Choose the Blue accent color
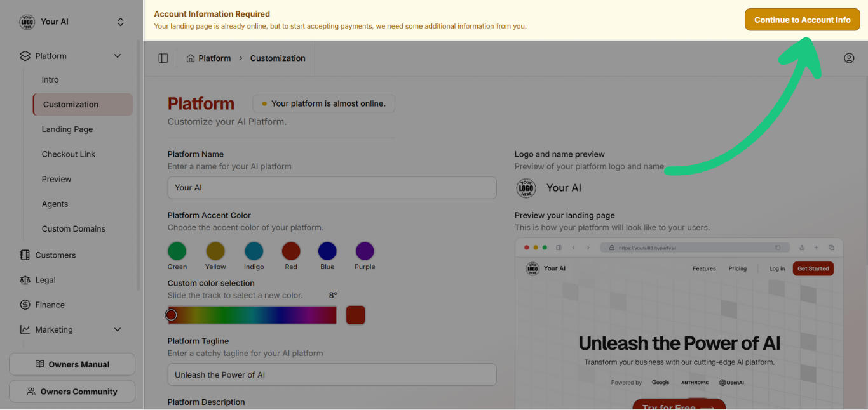The image size is (868, 410). pos(327,251)
